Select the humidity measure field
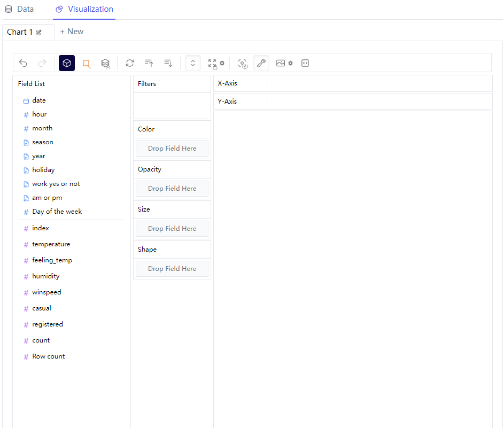The height and width of the screenshot is (428, 504). pyautogui.click(x=46, y=276)
